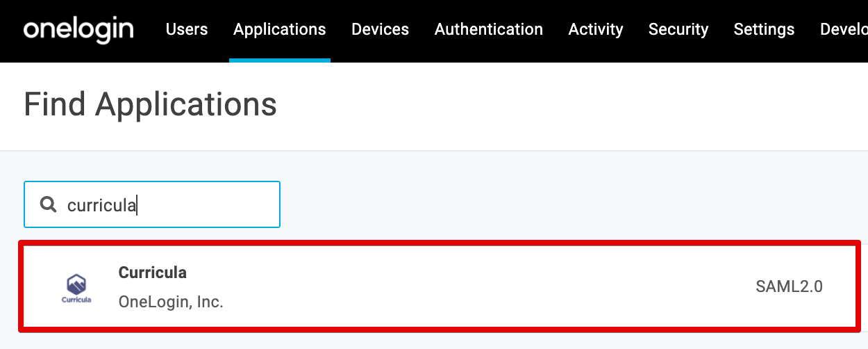
Task: Open the Users menu
Action: click(187, 30)
